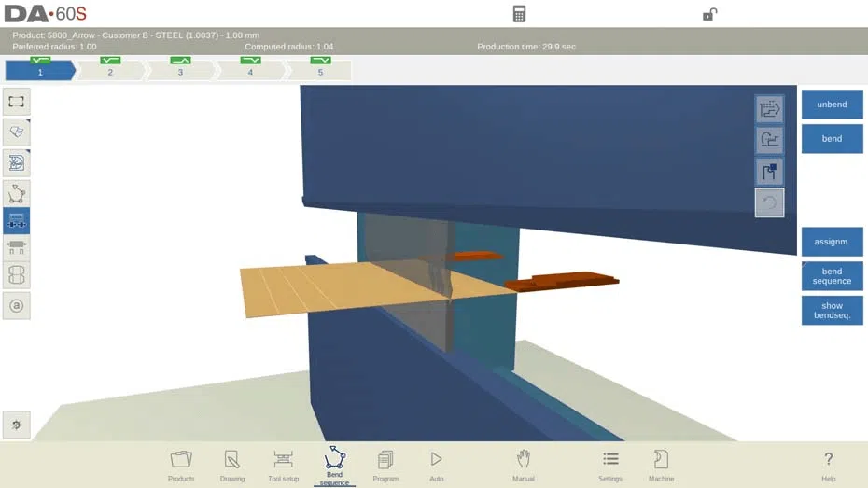
Task: Click the turn product overlay icon
Action: point(769,140)
